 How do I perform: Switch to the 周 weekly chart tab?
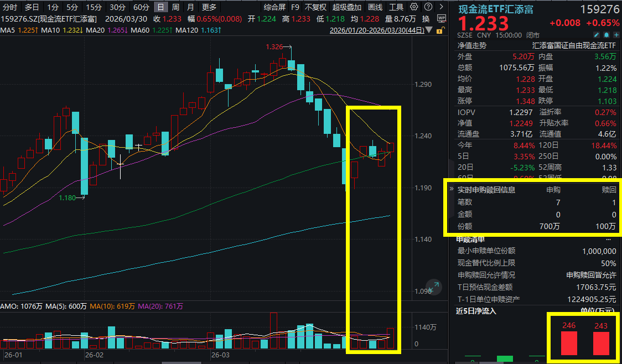coord(174,7)
